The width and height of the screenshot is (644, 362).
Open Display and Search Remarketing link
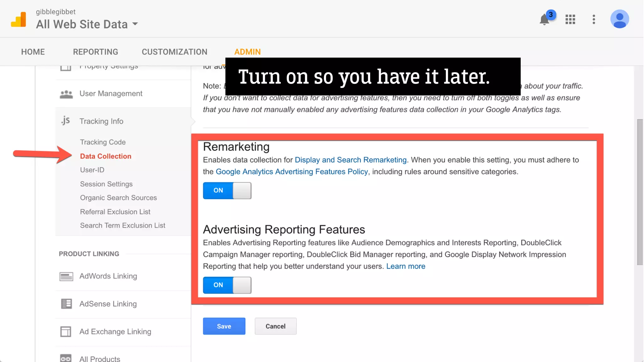(x=351, y=160)
